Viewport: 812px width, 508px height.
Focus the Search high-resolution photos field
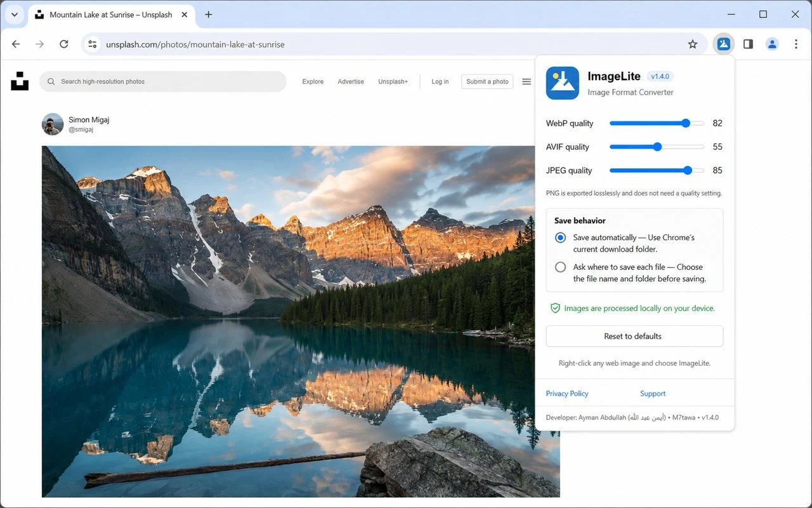click(x=163, y=81)
